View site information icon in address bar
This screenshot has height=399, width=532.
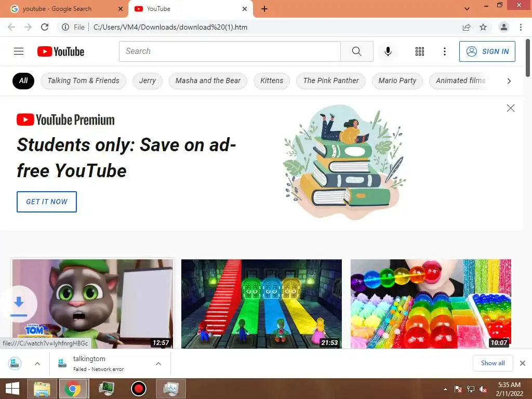pyautogui.click(x=65, y=27)
